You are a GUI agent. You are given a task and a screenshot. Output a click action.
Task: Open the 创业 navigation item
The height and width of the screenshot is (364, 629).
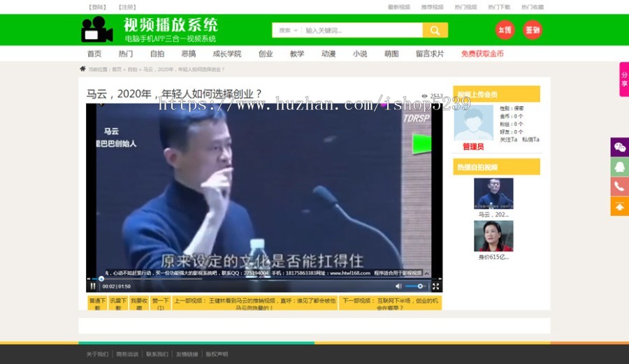tap(266, 54)
